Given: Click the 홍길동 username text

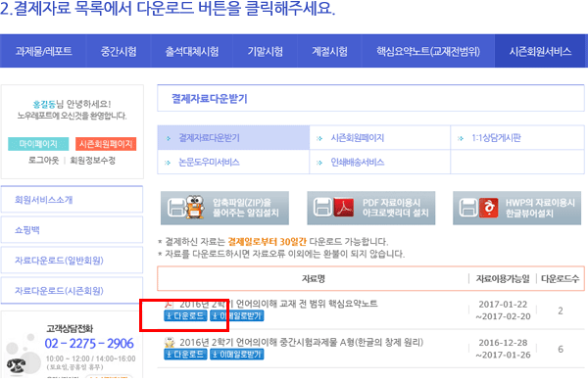Looking at the screenshot, I should pyautogui.click(x=44, y=104).
